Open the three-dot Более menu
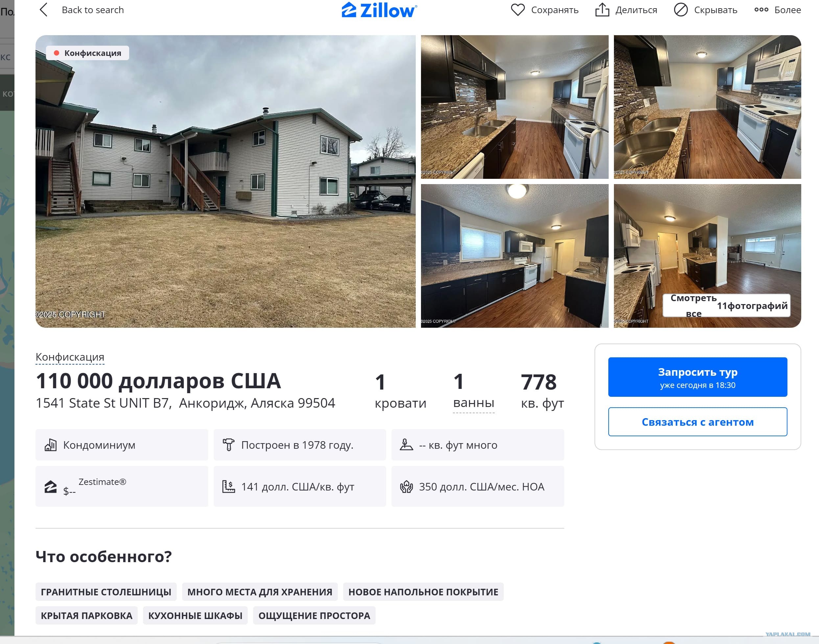 point(777,10)
